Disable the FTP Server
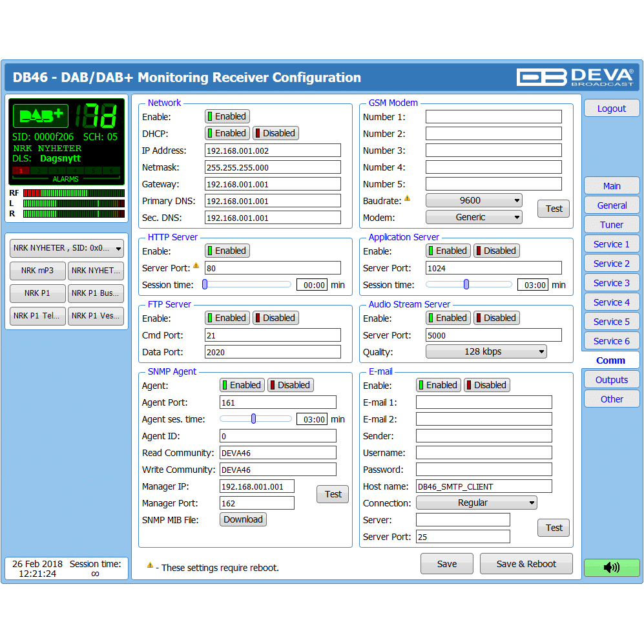Screen dimensions: 644x644 point(276,318)
